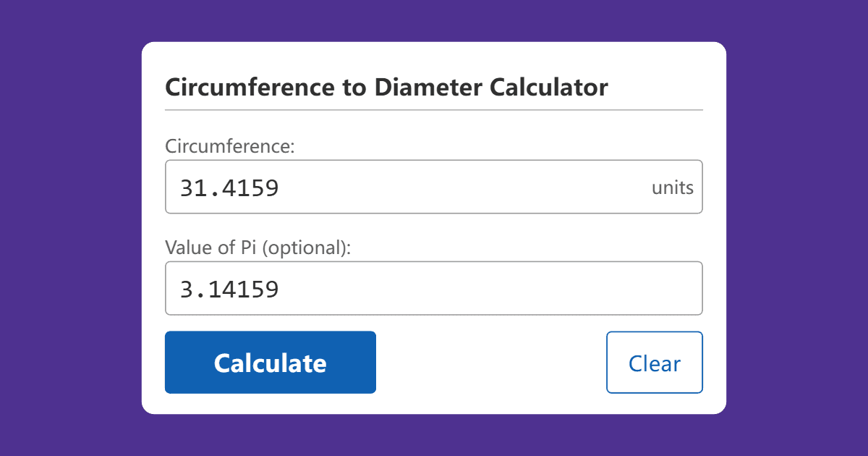Click the Value of Pi input field
Image resolution: width=868 pixels, height=456 pixels.
(x=434, y=287)
